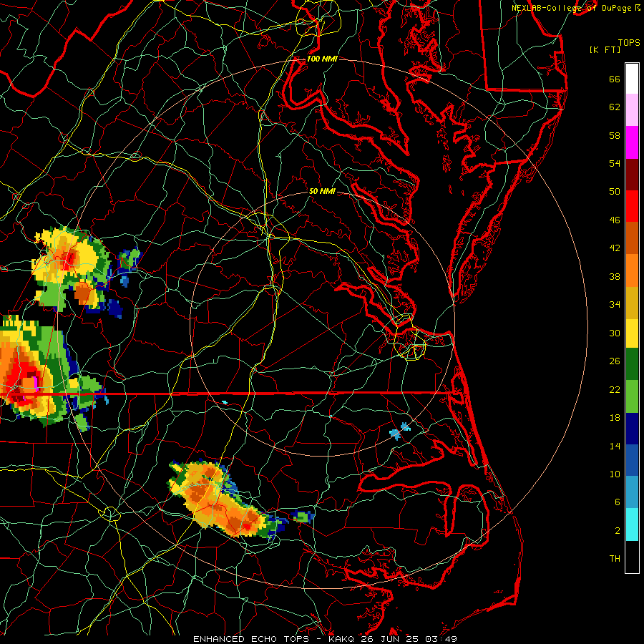Click the legend value 2
Viewport: 644px width, 644px height.
[x=618, y=531]
